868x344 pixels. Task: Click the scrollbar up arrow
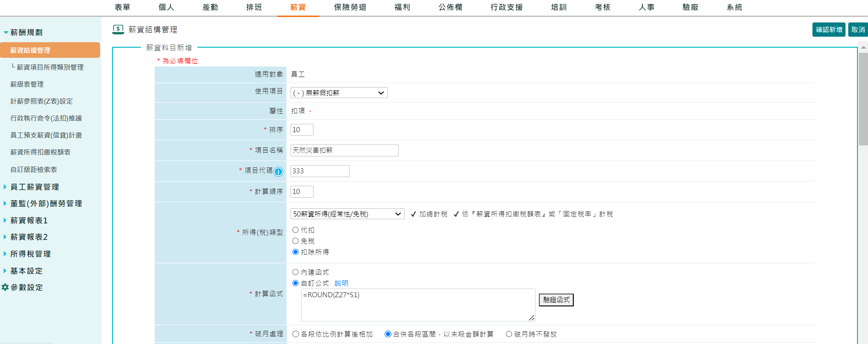point(863,47)
